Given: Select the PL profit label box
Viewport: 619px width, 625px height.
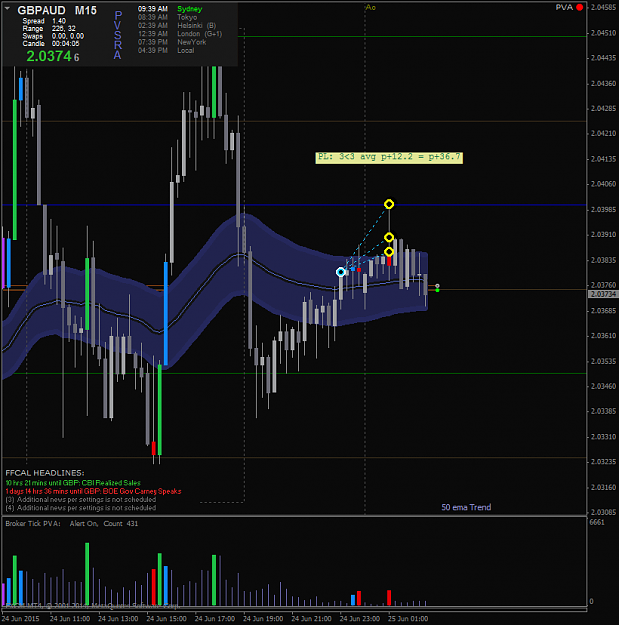Looking at the screenshot, I should 389,157.
